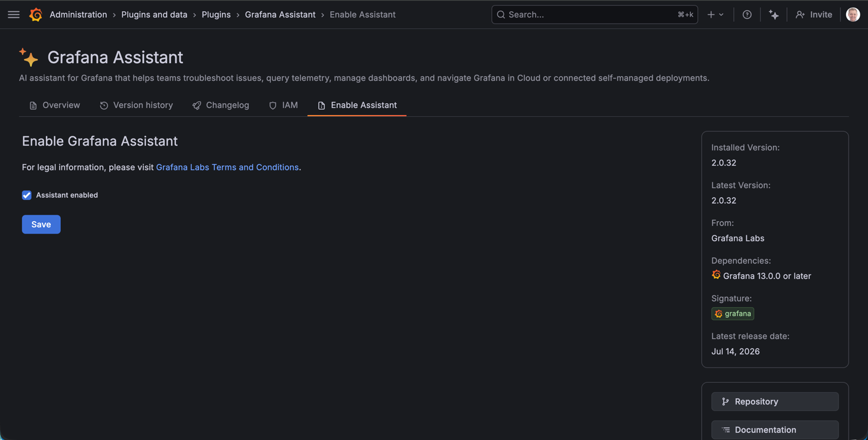868x440 pixels.
Task: Go to Administration breadcrumb
Action: coord(78,15)
